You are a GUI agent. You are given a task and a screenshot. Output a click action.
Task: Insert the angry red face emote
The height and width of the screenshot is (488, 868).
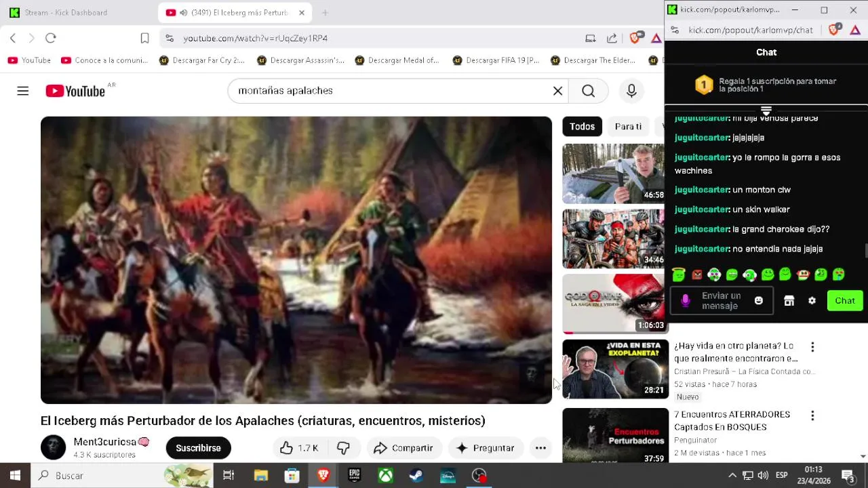(x=696, y=274)
